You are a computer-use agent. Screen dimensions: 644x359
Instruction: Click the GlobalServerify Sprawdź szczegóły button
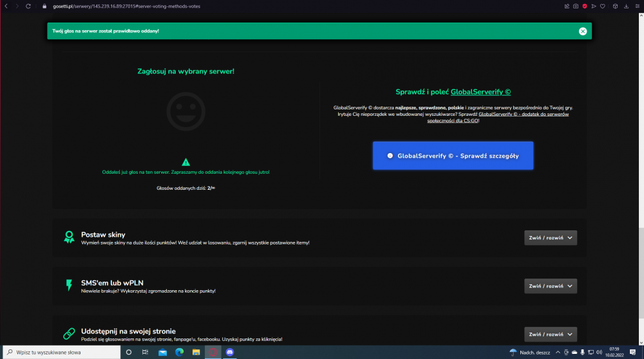point(453,156)
